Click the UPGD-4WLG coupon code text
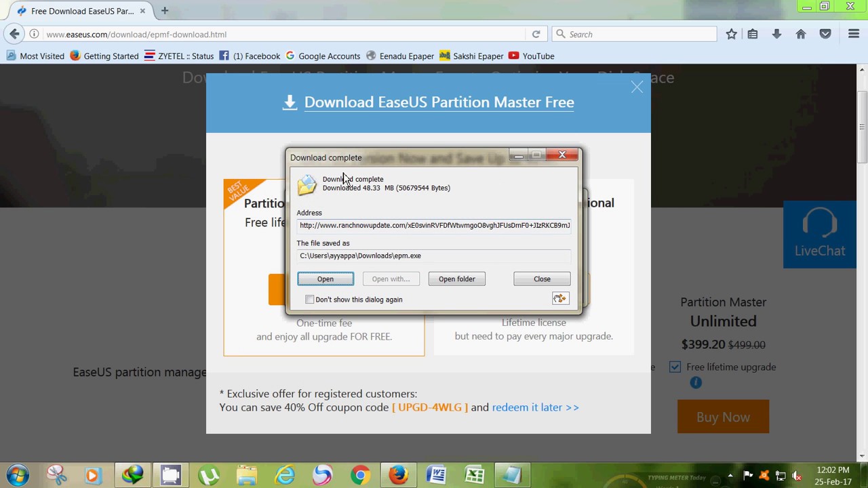This screenshot has width=868, height=488. point(430,407)
